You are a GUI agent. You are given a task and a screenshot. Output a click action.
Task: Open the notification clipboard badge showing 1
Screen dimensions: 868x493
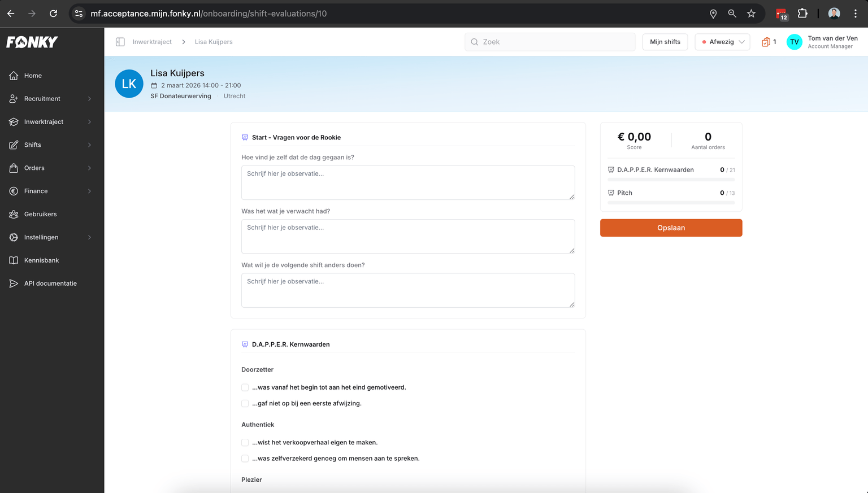767,42
